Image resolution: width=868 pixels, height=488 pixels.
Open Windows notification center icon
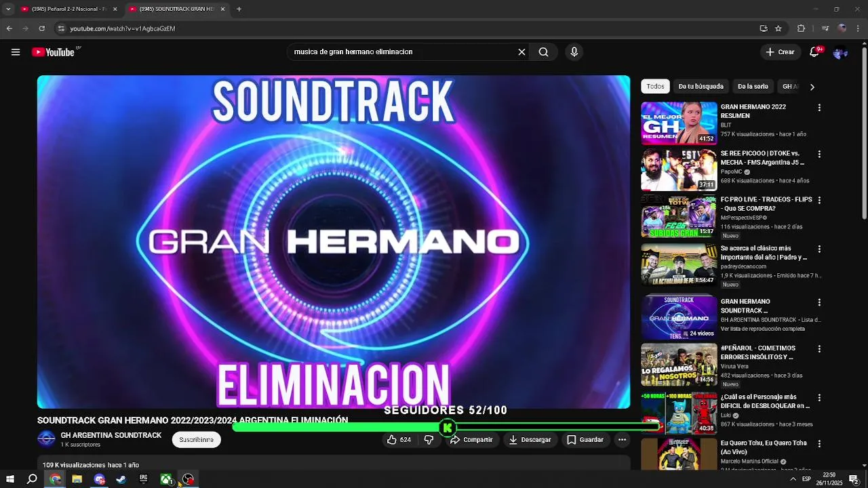[854, 479]
